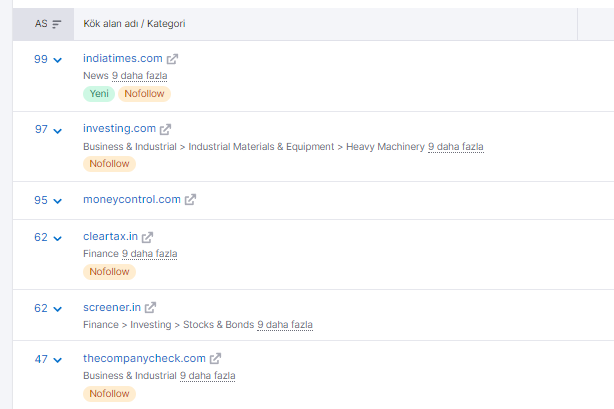Image resolution: width=614 pixels, height=409 pixels.
Task: Open the moneycontrol.com domain link
Action: 132,199
